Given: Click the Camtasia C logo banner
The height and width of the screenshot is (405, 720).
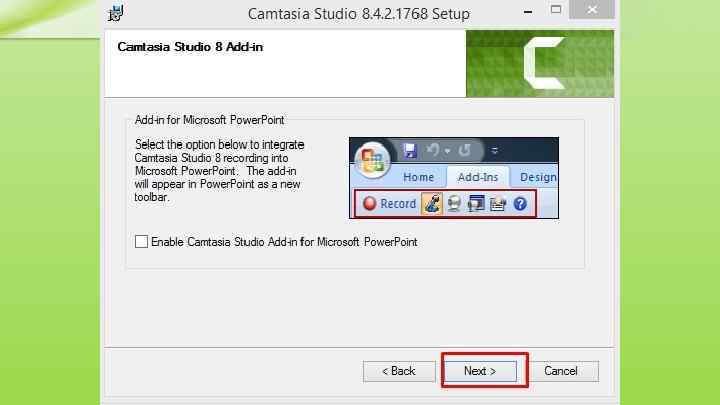Looking at the screenshot, I should point(540,63).
